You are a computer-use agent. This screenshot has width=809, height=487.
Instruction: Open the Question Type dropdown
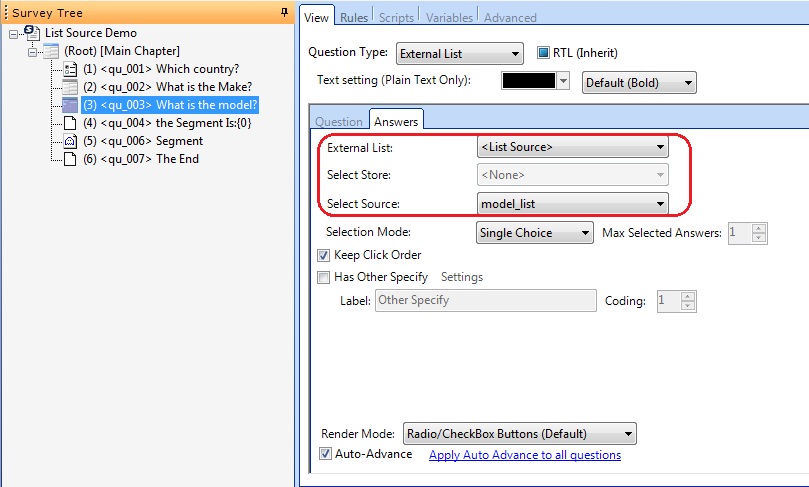460,54
